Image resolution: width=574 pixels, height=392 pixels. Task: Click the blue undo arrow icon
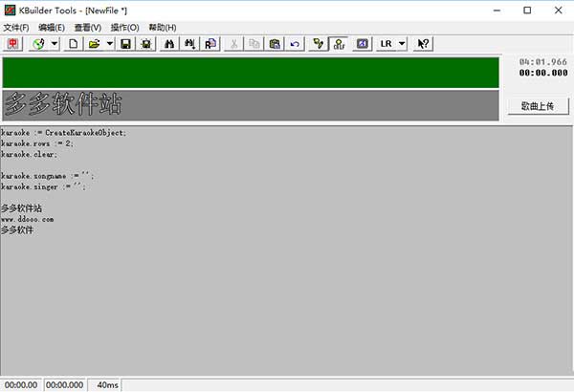[295, 44]
